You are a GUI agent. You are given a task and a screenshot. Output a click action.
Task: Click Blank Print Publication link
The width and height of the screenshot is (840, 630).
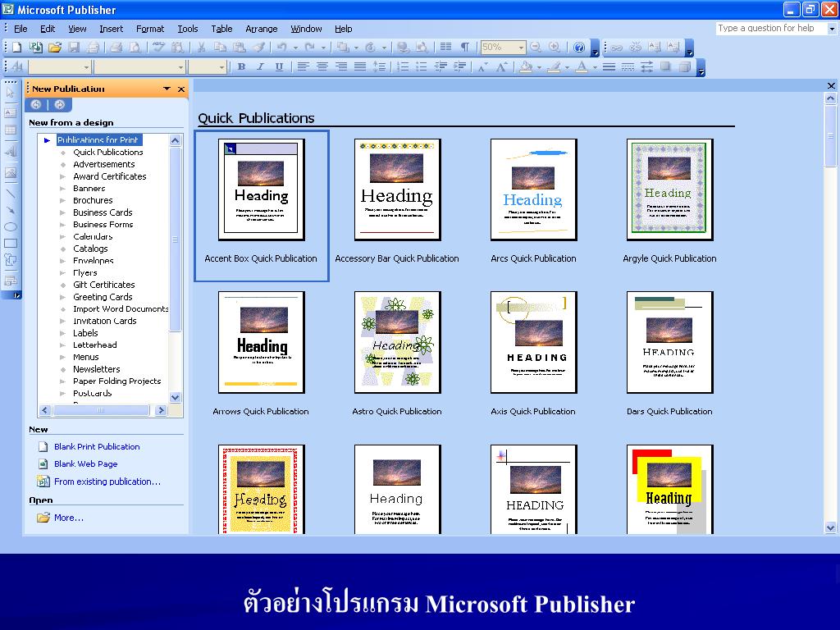coord(97,447)
